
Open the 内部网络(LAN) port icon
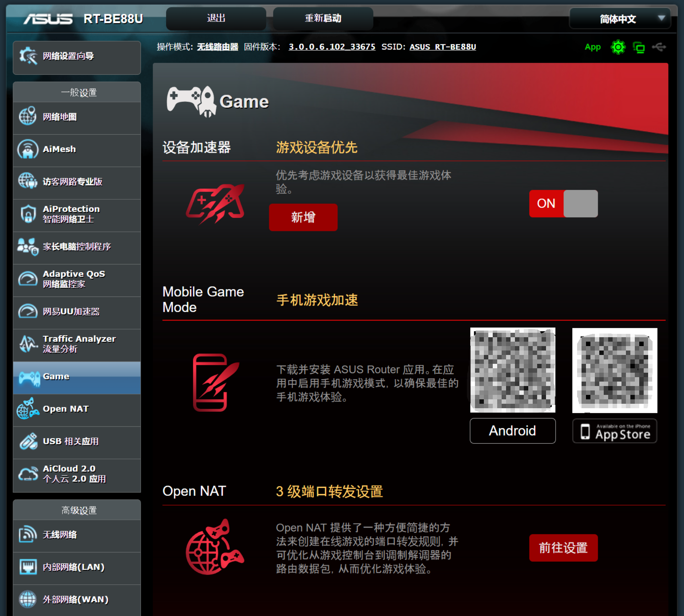pyautogui.click(x=28, y=567)
